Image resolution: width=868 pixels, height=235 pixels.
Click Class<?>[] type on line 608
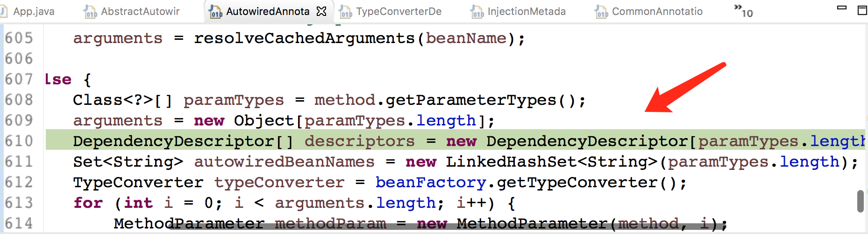coord(123,100)
